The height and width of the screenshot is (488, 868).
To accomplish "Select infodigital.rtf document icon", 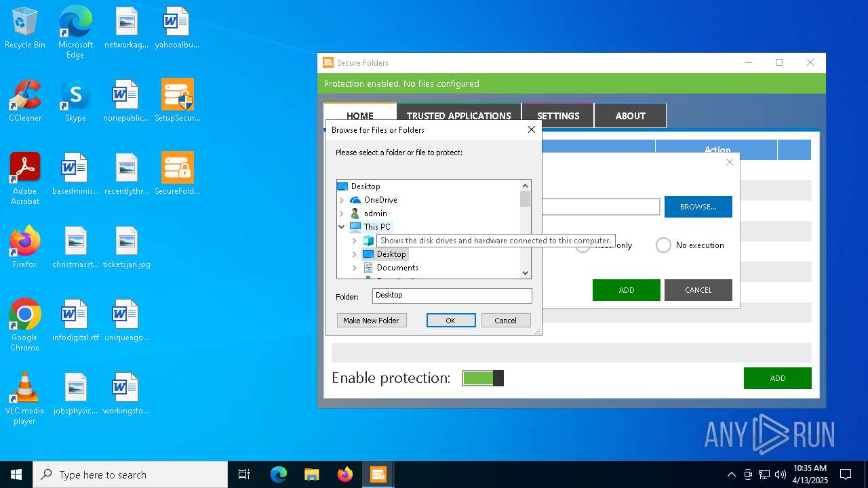I will tap(75, 321).
